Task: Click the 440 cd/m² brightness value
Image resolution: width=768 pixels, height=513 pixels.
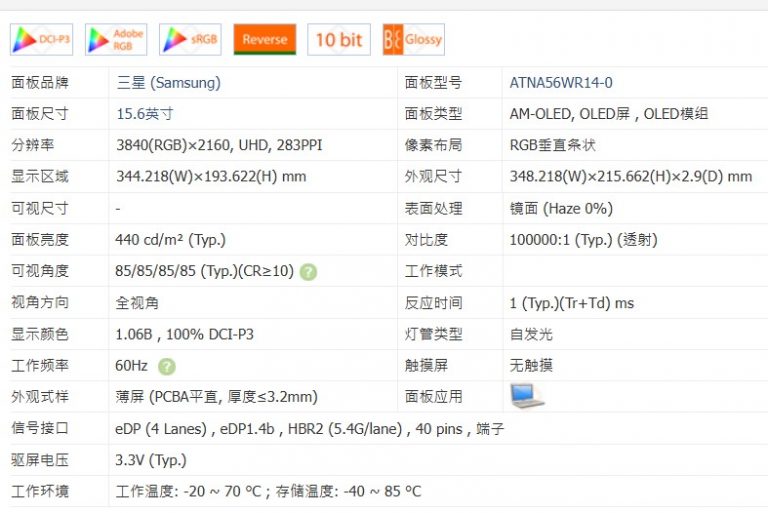Action: (170, 240)
